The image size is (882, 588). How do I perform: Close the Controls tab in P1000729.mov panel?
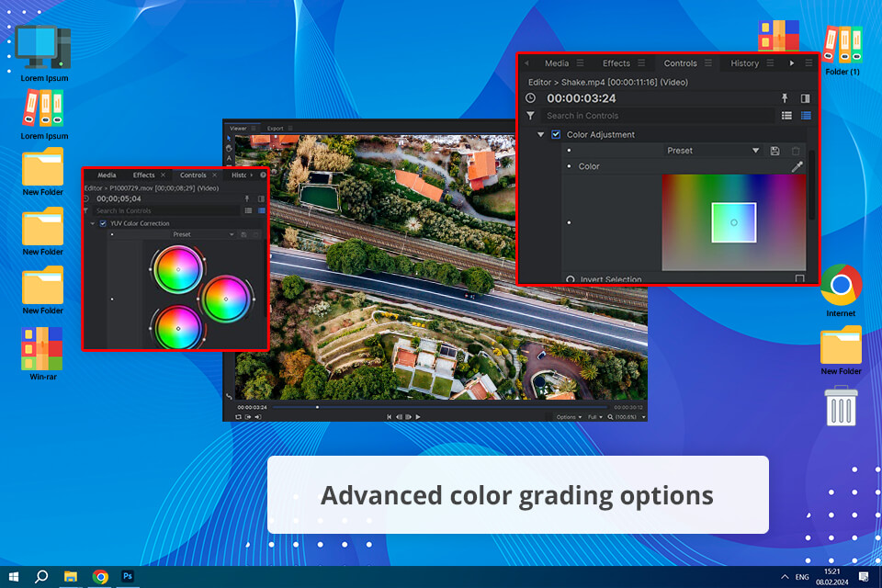pyautogui.click(x=214, y=175)
